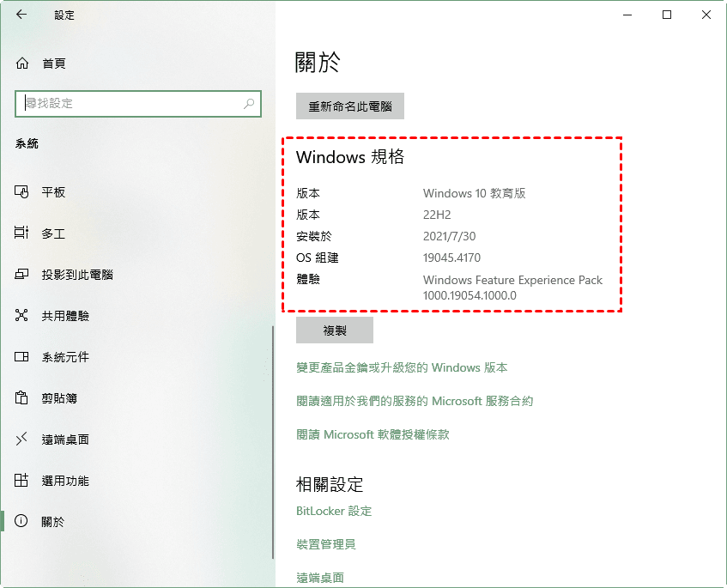This screenshot has width=727, height=588.
Task: Open 遠端桌面 link under 相關設定
Action: (x=320, y=578)
